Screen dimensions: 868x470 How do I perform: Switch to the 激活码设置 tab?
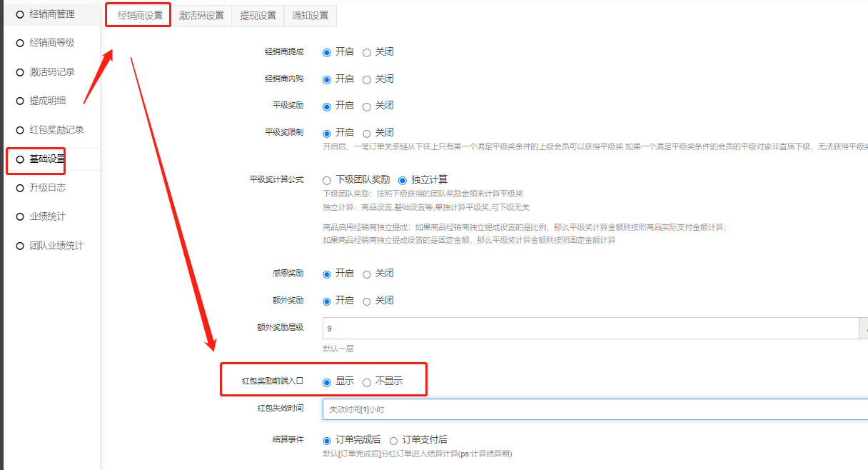[201, 16]
